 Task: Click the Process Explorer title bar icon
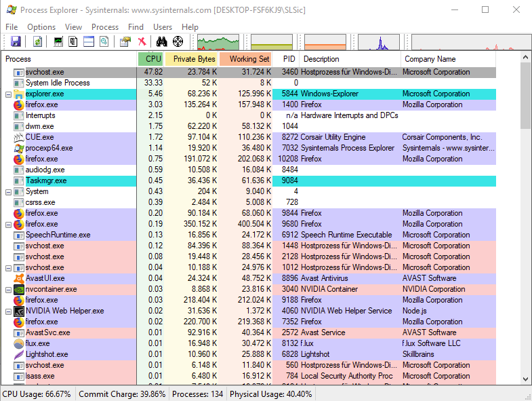tap(12, 10)
